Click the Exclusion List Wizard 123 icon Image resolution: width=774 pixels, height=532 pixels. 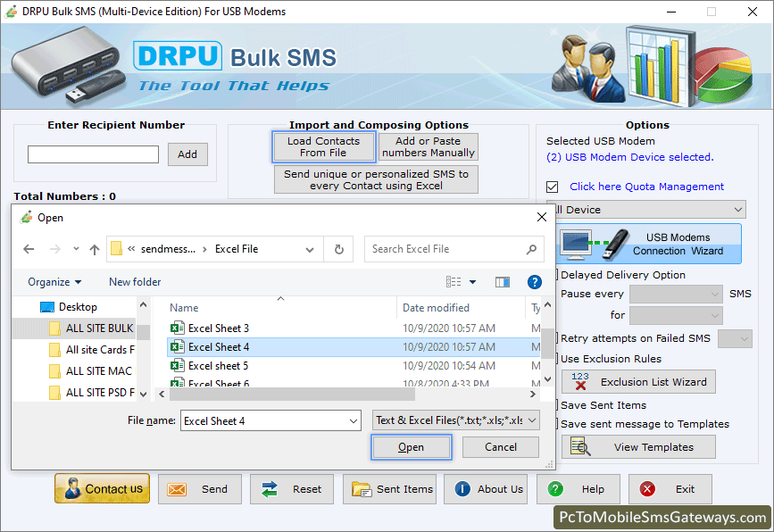click(580, 381)
